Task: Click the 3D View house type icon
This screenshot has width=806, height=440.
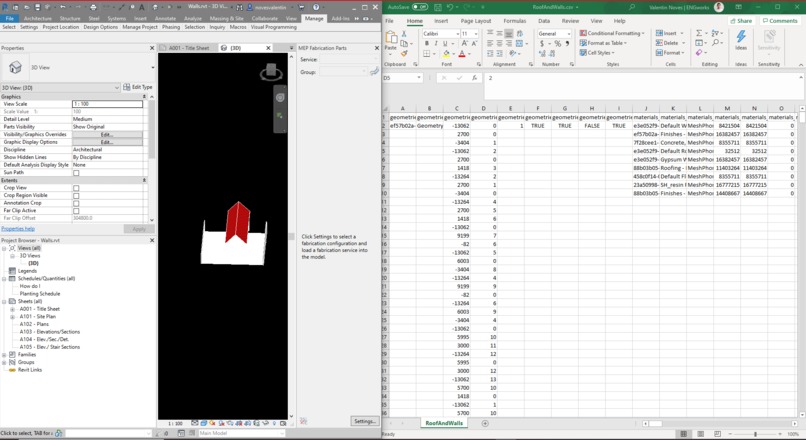Action: [x=15, y=67]
